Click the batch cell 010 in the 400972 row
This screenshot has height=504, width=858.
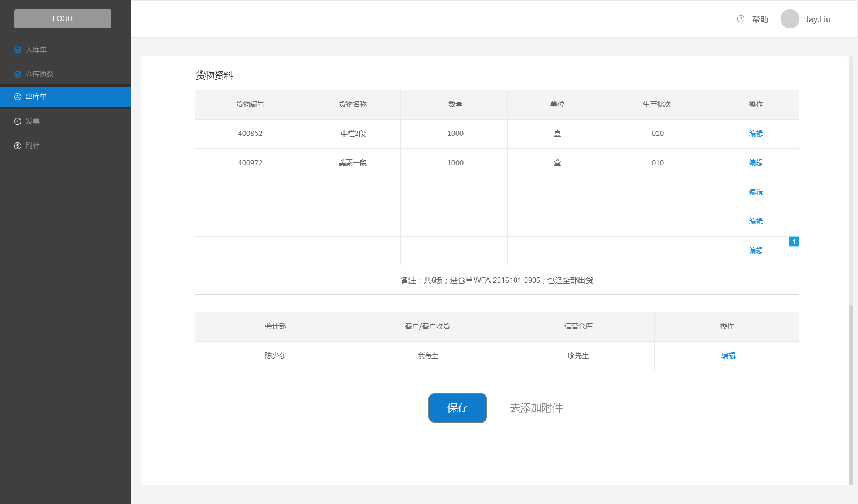(x=658, y=163)
